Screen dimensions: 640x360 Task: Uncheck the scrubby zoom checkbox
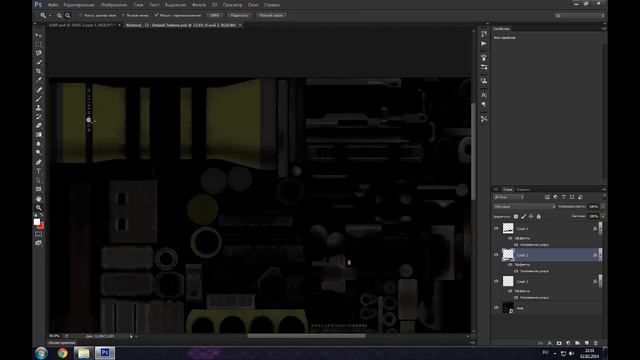[156, 15]
